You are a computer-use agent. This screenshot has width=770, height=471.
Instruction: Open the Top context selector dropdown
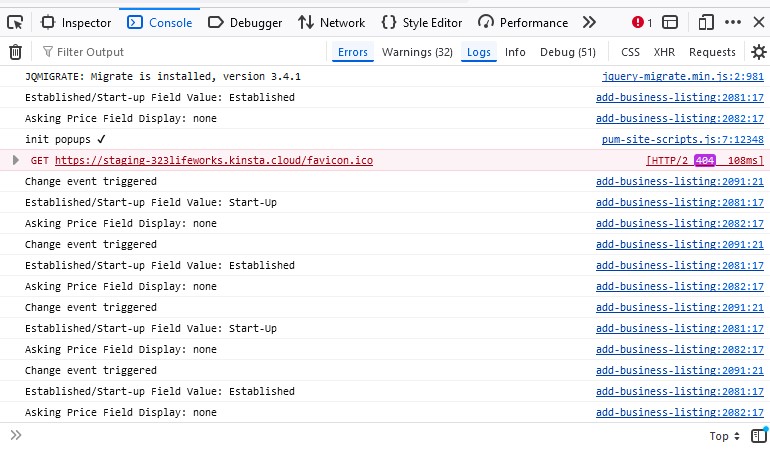pos(724,436)
